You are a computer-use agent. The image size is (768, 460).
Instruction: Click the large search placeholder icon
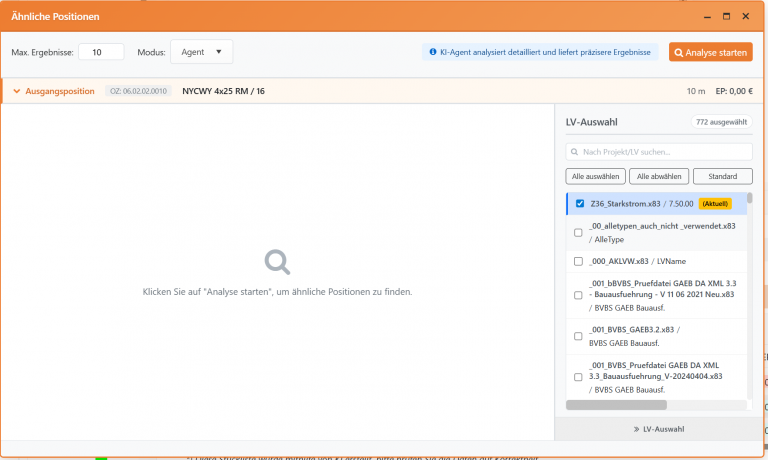[277, 262]
